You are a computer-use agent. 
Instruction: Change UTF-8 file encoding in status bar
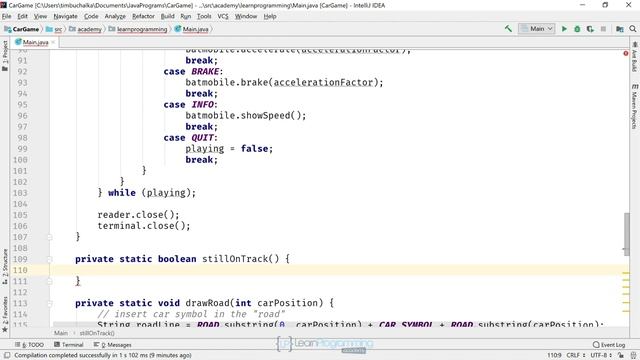click(601, 356)
